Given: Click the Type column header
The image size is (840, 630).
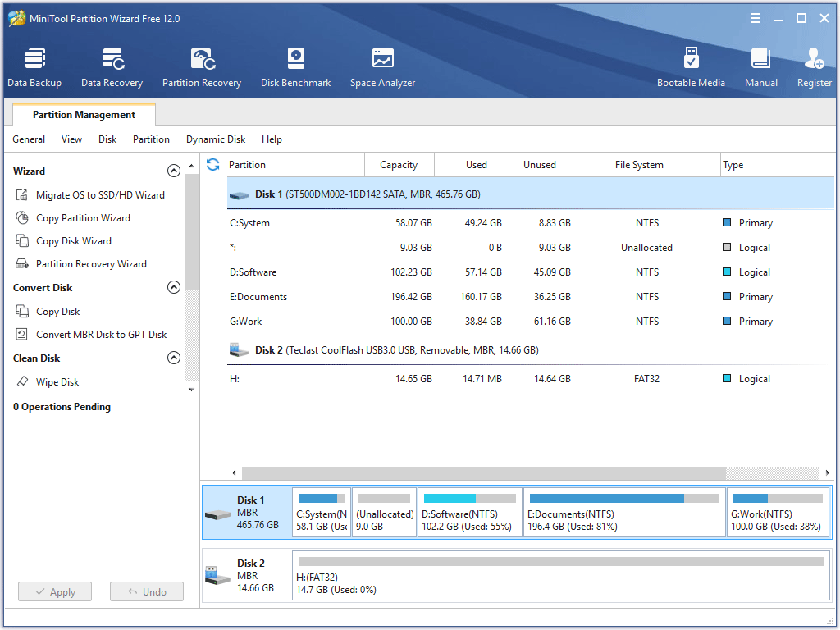Looking at the screenshot, I should coord(778,164).
